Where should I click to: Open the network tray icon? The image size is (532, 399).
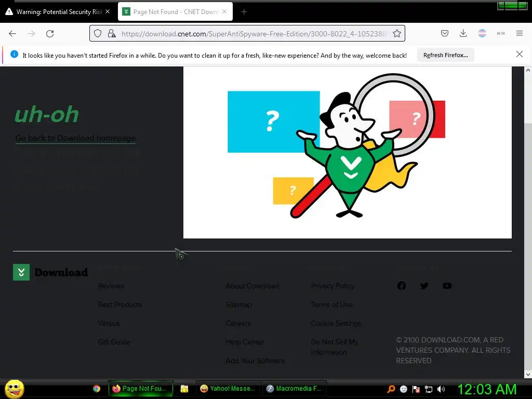429,389
